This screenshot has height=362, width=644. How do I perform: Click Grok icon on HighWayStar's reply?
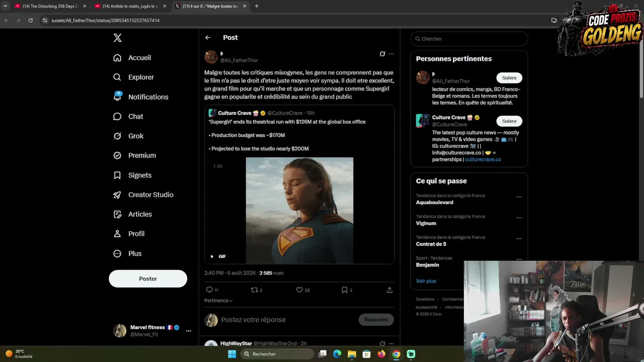point(382,344)
